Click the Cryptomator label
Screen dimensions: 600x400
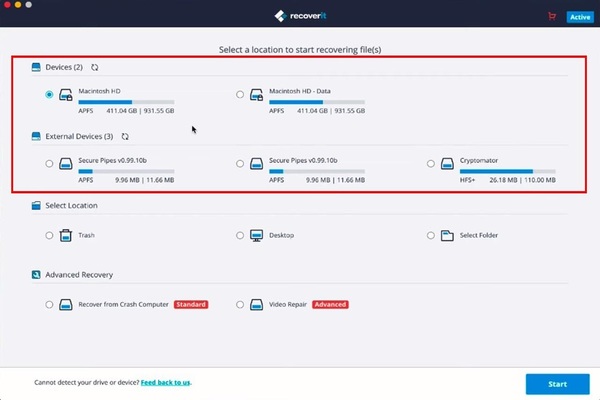(x=479, y=160)
